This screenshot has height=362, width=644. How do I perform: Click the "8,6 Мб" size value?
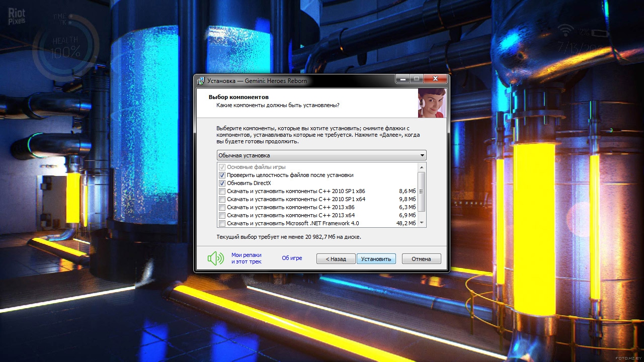[407, 191]
